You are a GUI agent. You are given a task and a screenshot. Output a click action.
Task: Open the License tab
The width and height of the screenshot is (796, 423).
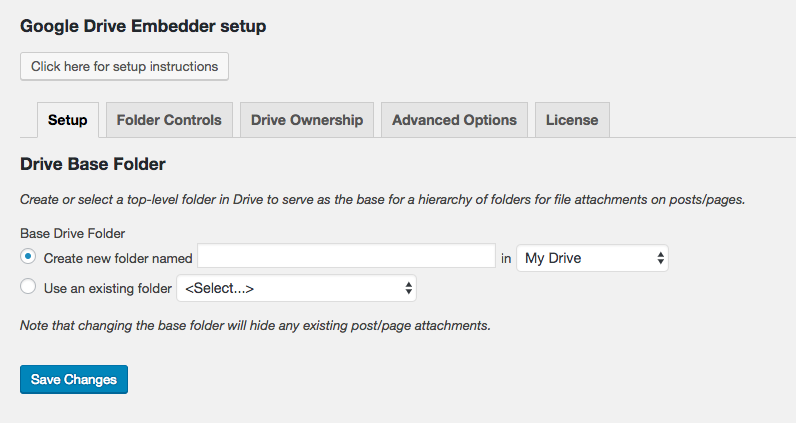[572, 120]
